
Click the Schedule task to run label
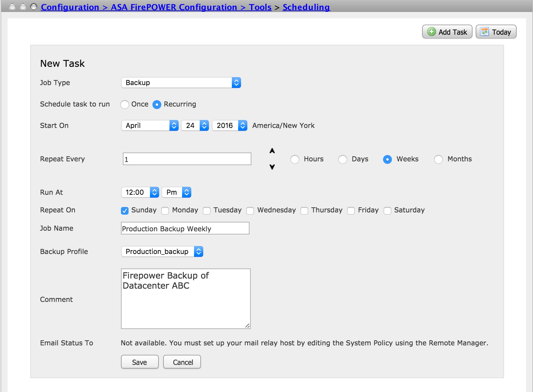[75, 104]
